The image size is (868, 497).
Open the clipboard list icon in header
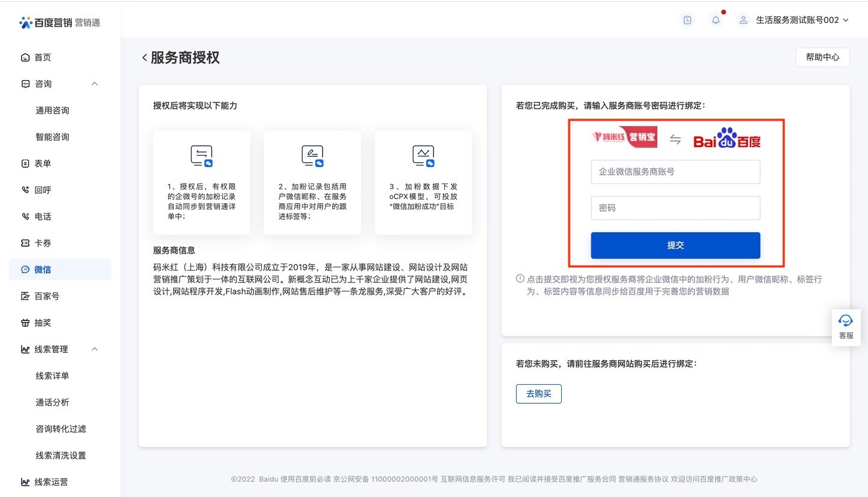tap(687, 20)
